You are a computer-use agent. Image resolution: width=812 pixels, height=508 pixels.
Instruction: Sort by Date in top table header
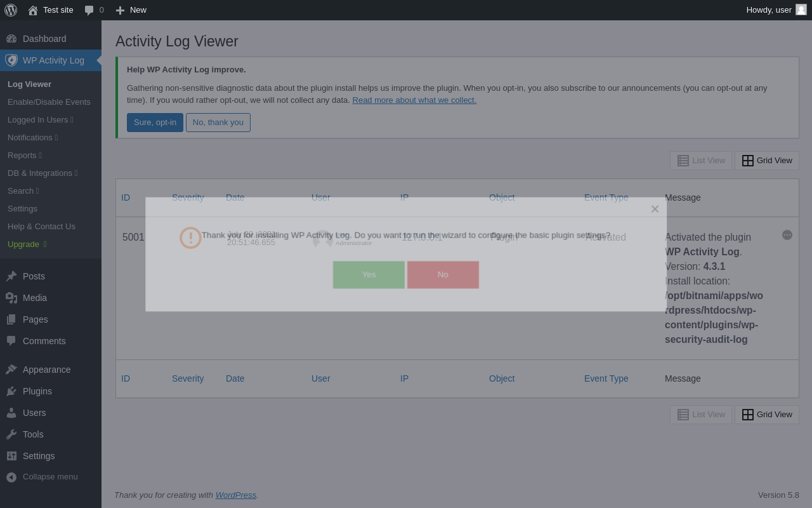[235, 197]
